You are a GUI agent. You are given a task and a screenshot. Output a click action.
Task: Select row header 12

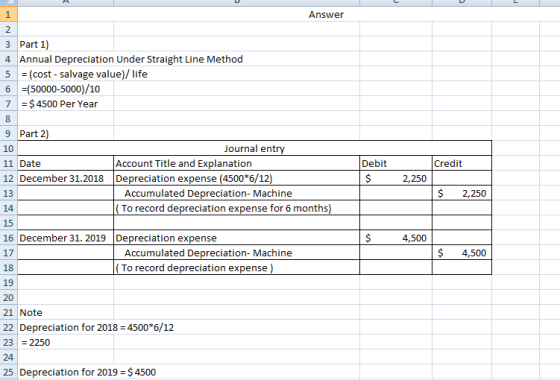point(8,178)
